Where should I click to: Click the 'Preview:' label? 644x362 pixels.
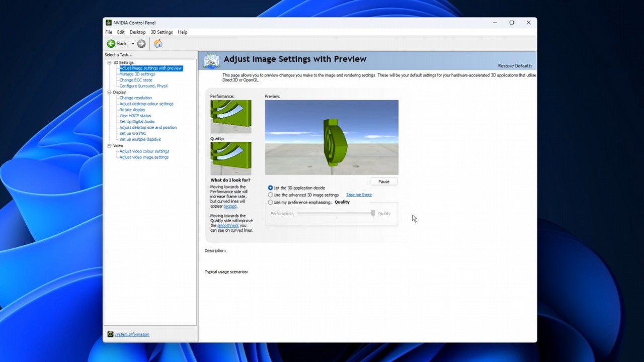click(273, 96)
